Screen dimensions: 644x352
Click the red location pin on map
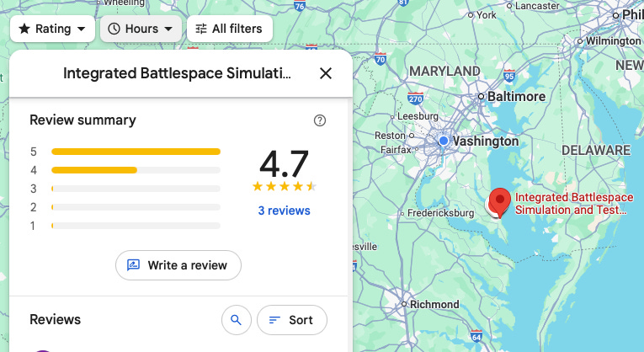pyautogui.click(x=499, y=201)
